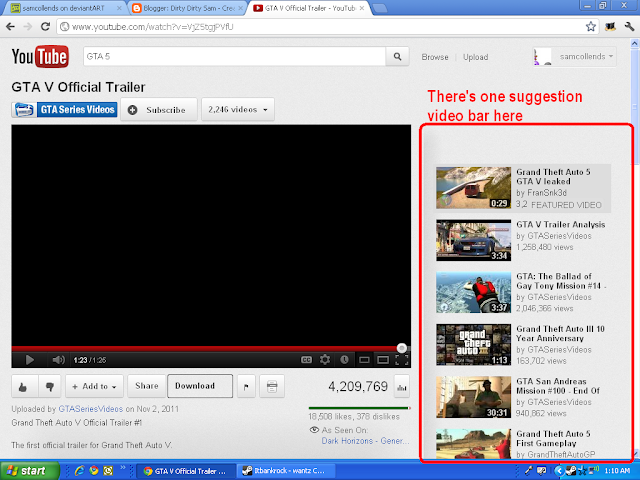
Task: Click the like/dislike ratio bar
Action: click(x=360, y=408)
